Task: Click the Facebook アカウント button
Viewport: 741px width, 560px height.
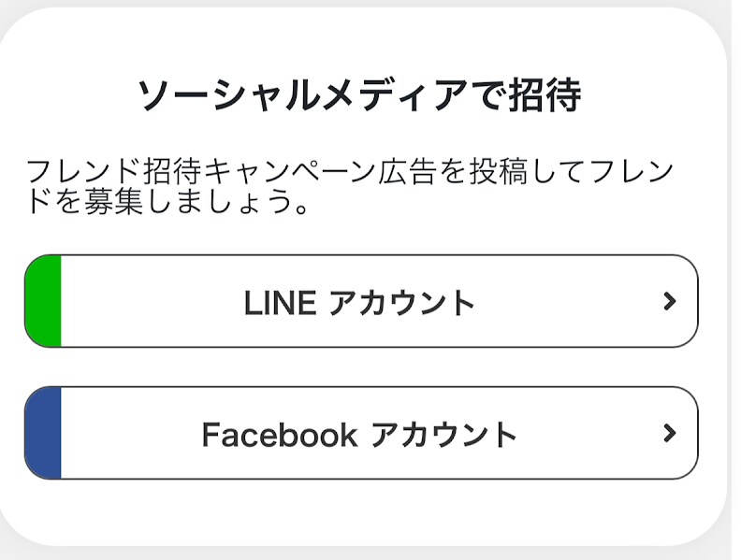Action: click(360, 434)
